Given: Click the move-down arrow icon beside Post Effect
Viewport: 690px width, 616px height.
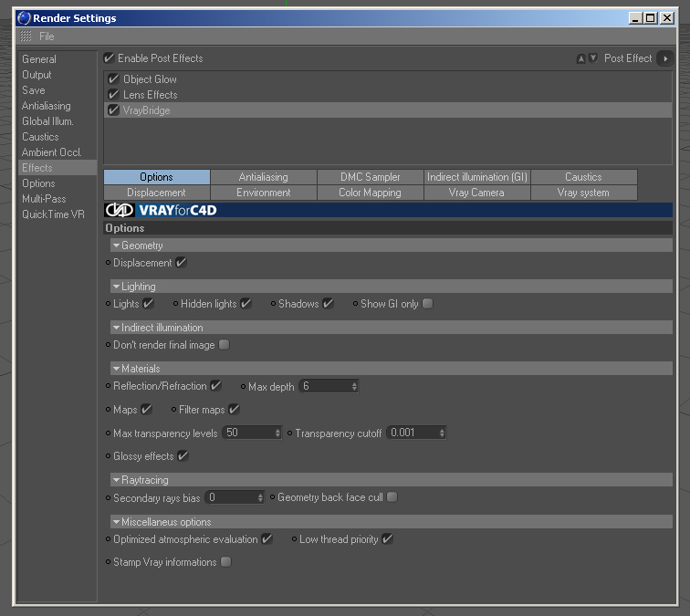Looking at the screenshot, I should 593,58.
